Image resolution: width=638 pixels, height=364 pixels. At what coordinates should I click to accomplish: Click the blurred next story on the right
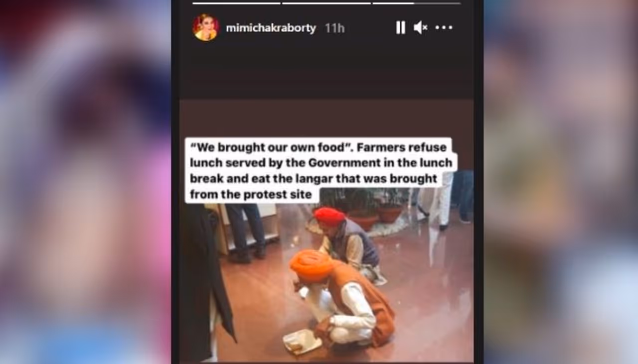coord(561,182)
